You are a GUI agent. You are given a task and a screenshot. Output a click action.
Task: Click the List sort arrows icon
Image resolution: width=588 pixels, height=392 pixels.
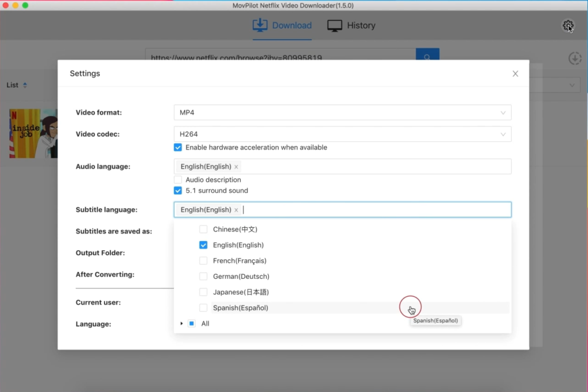point(25,86)
